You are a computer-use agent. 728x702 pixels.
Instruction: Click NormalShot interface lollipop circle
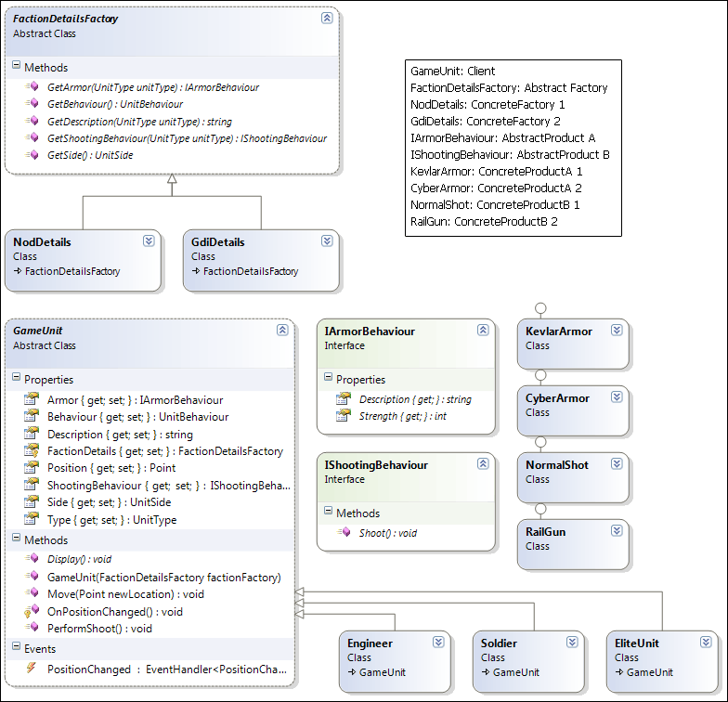540,442
